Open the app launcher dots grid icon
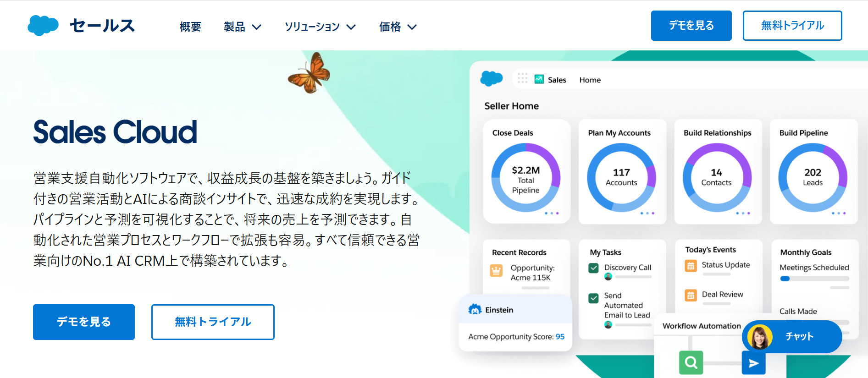The height and width of the screenshot is (378, 868). pos(523,79)
